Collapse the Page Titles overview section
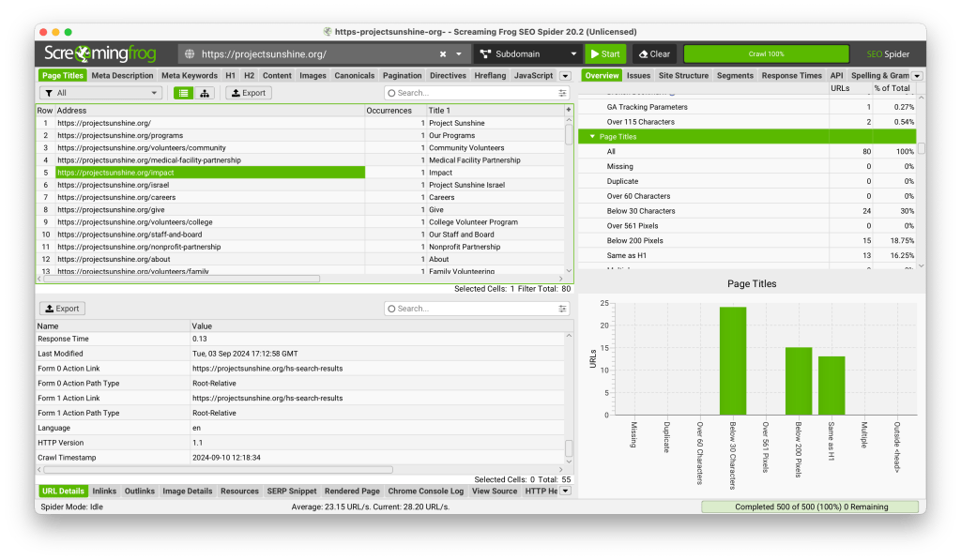961x560 pixels. [x=592, y=137]
